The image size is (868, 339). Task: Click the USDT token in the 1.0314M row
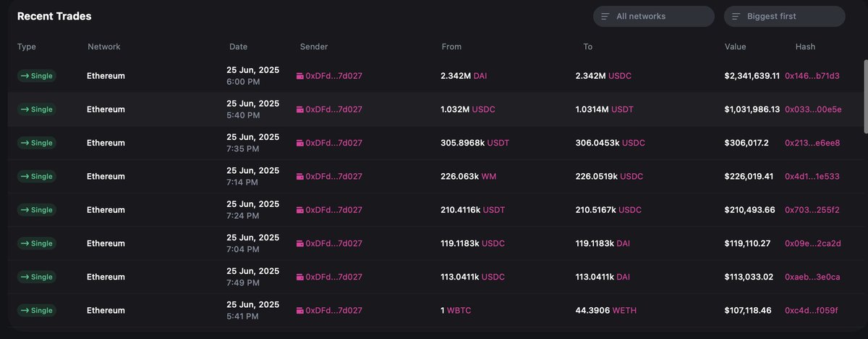click(x=622, y=109)
